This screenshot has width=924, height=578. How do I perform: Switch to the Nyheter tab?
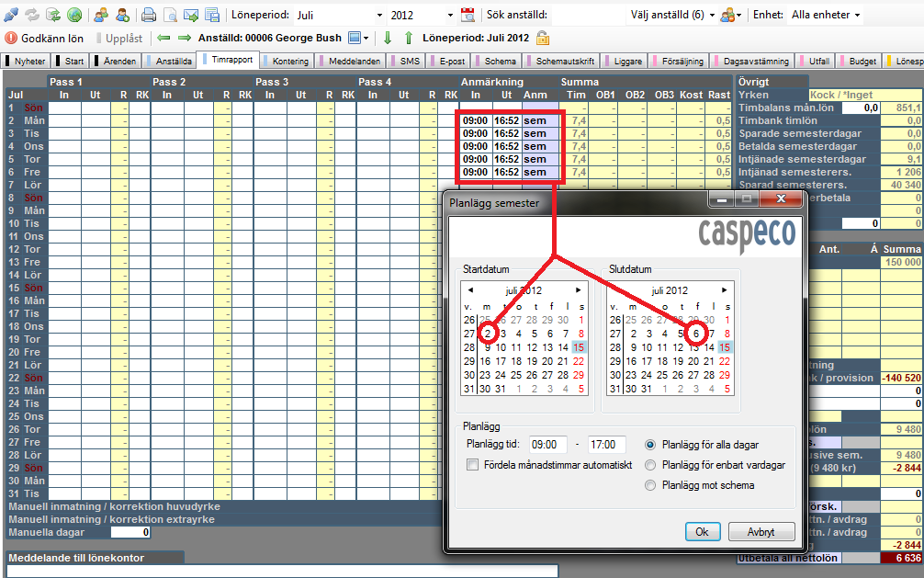[27, 61]
